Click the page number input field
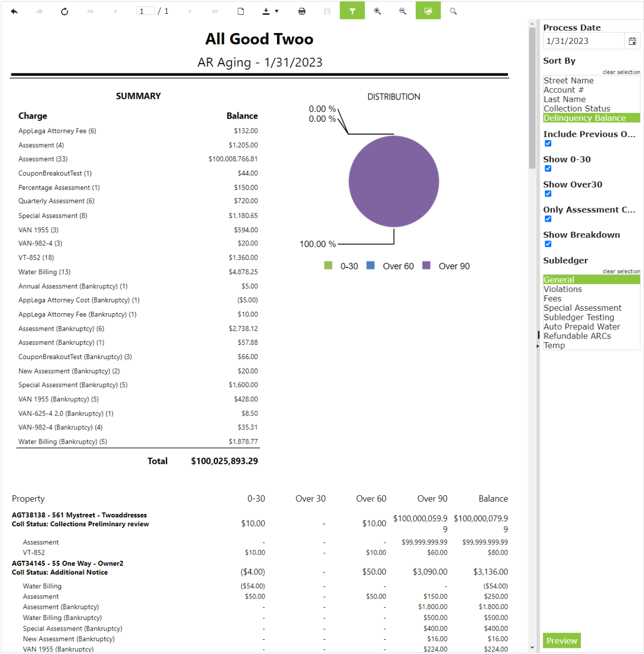Image resolution: width=644 pixels, height=654 pixels. click(145, 11)
